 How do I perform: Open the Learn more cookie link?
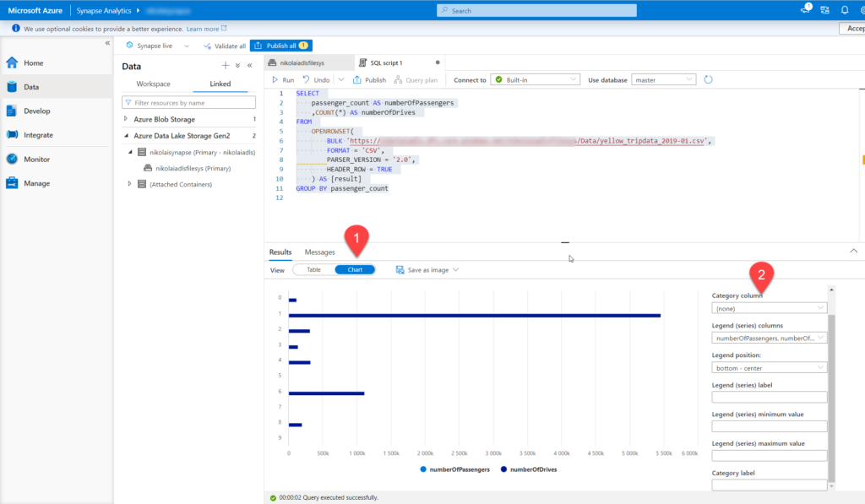(206, 29)
